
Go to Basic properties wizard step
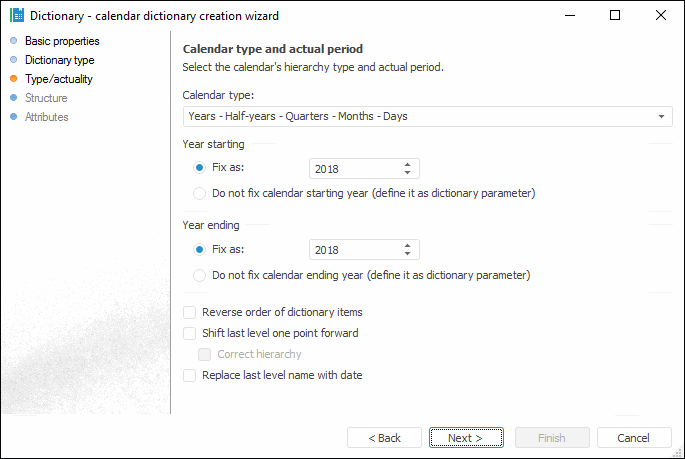point(62,41)
